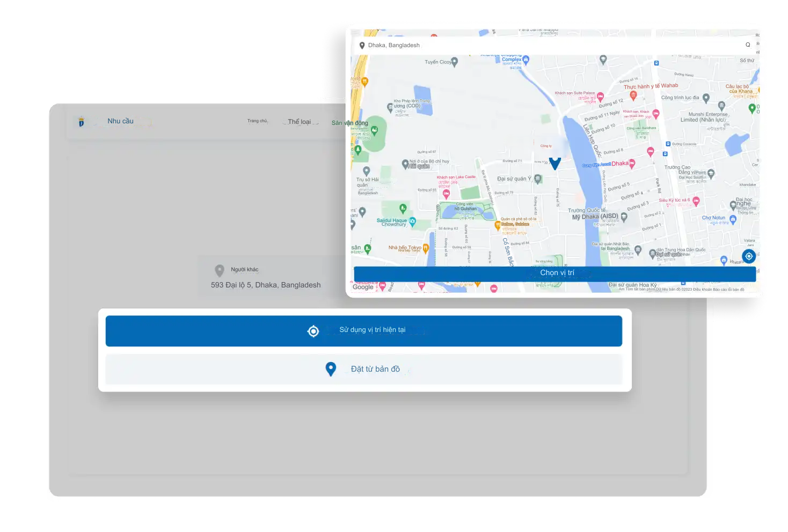Open 'Thể loại' menu in navigation bar
The height and width of the screenshot is (532, 788).
coord(299,122)
